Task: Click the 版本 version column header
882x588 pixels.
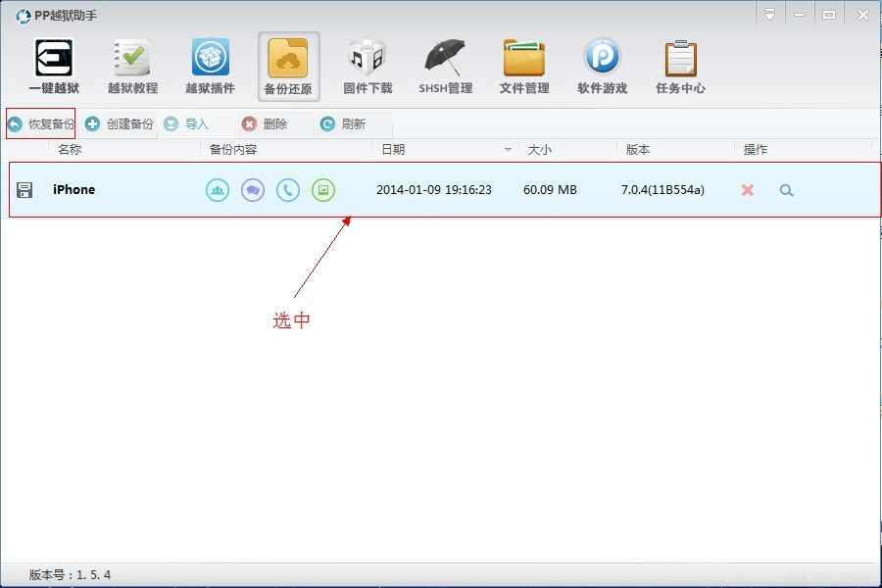Action: pyautogui.click(x=638, y=150)
